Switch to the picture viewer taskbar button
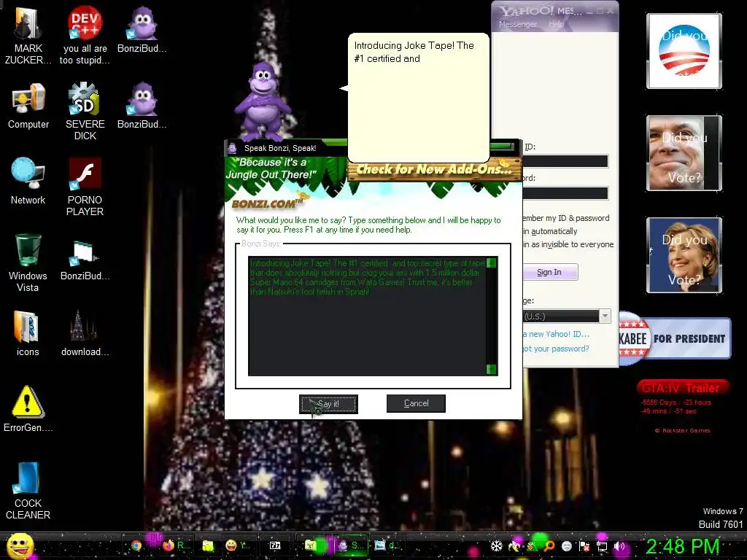Image resolution: width=747 pixels, height=560 pixels. click(x=387, y=545)
